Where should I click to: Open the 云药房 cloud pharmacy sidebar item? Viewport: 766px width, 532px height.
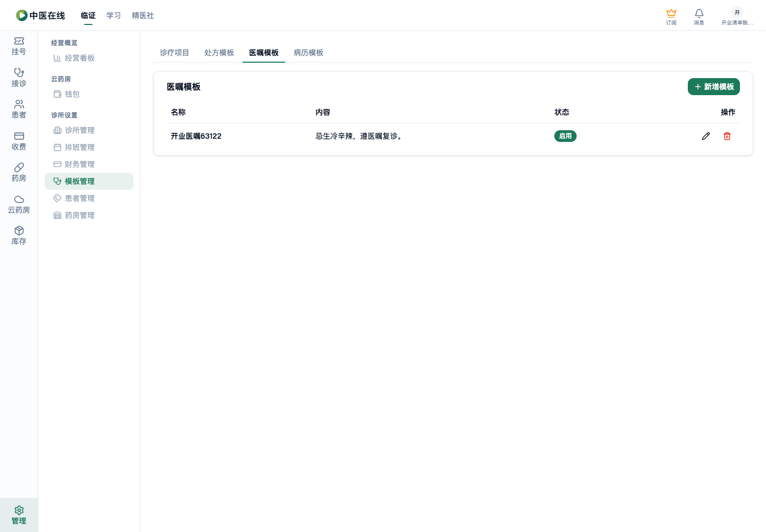tap(19, 205)
